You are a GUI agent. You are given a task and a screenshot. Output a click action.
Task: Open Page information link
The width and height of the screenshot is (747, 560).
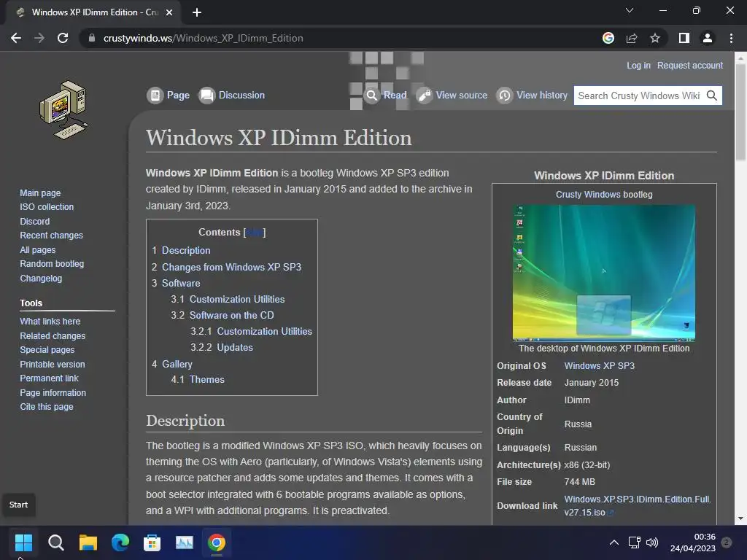click(x=53, y=393)
